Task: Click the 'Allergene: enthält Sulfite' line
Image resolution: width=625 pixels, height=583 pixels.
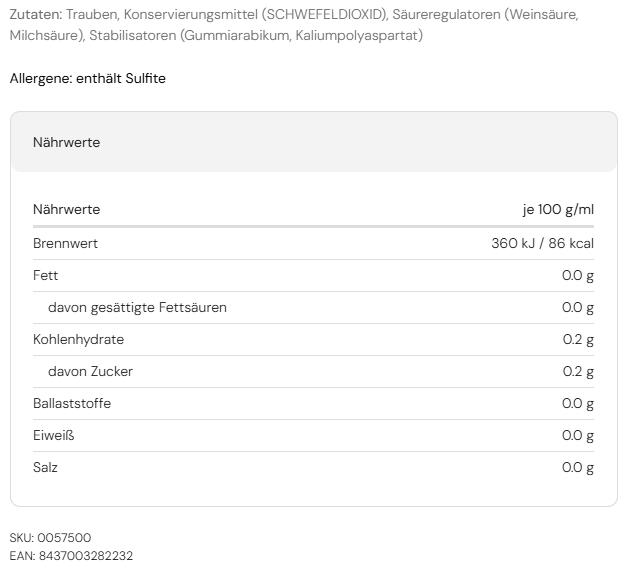Action: 88,78
